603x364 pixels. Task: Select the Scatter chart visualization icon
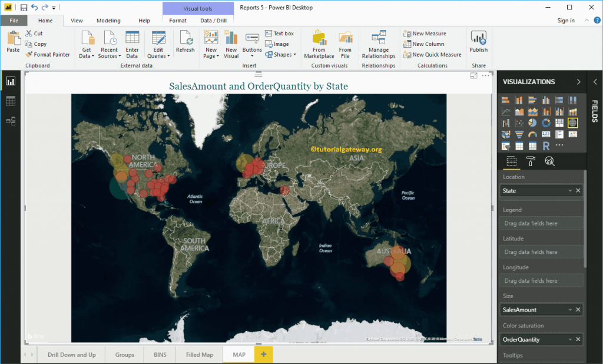[519, 122]
